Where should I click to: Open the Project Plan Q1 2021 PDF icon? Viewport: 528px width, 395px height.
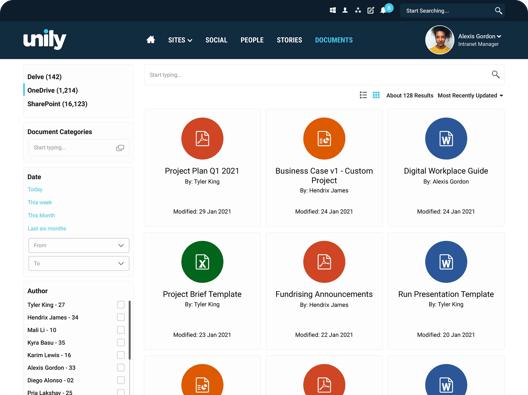[202, 138]
